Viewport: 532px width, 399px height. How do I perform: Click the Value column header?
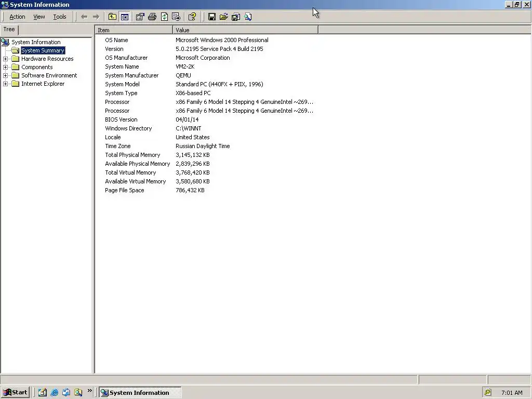click(x=246, y=30)
